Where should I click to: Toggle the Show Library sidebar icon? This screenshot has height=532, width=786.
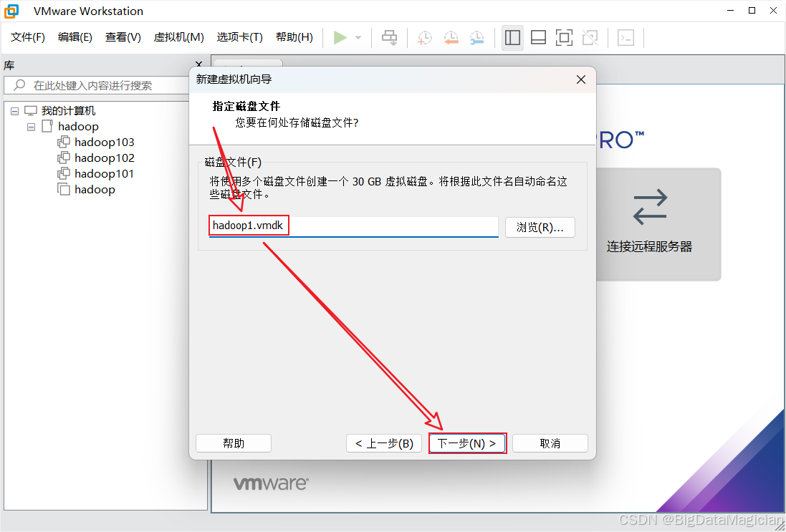pos(512,37)
